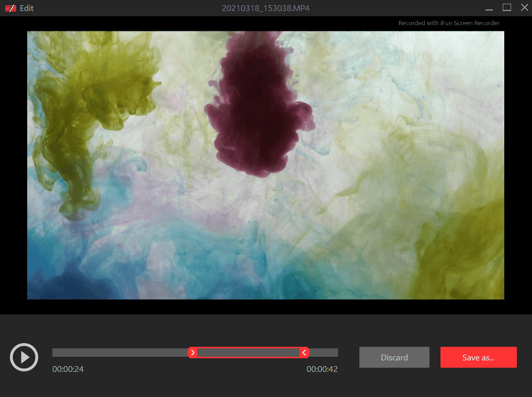Minimize the Edit window

(489, 8)
